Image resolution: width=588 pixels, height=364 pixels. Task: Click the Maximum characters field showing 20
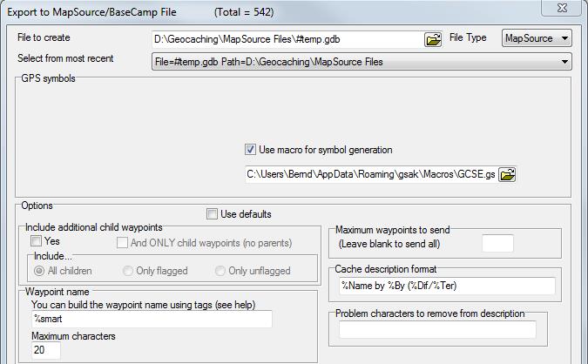46,350
